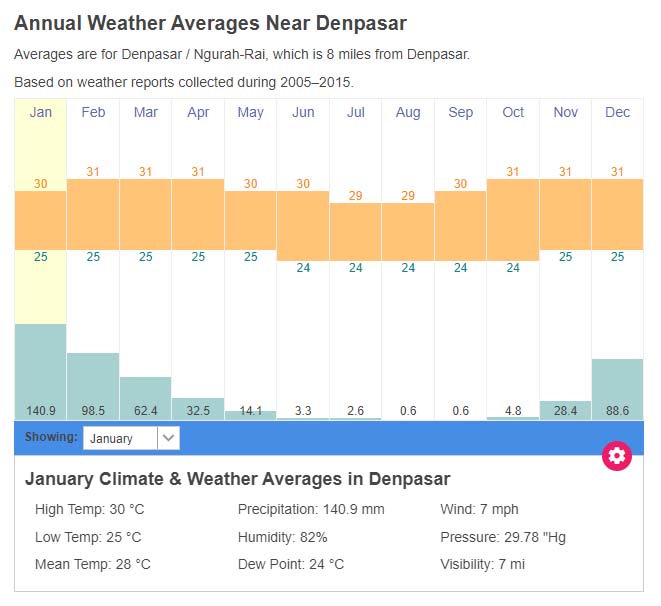Select the Nov month column
Viewport: 661px width, 606px height.
(x=566, y=112)
